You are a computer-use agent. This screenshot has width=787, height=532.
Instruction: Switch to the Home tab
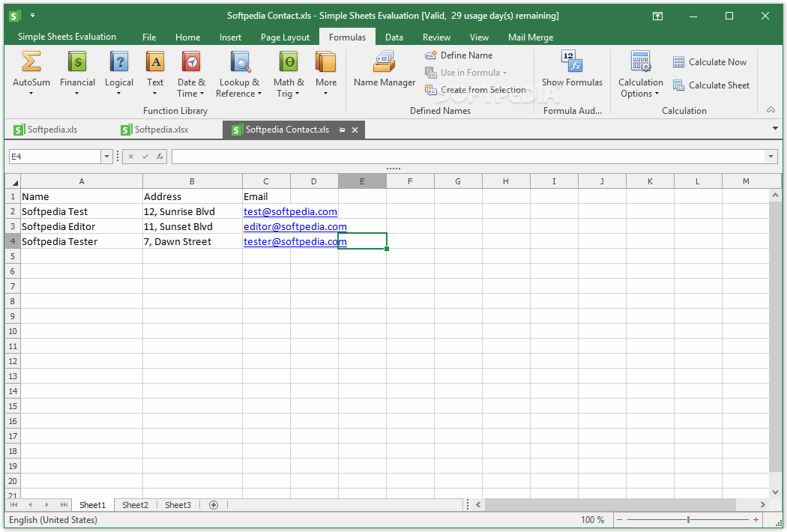(187, 37)
